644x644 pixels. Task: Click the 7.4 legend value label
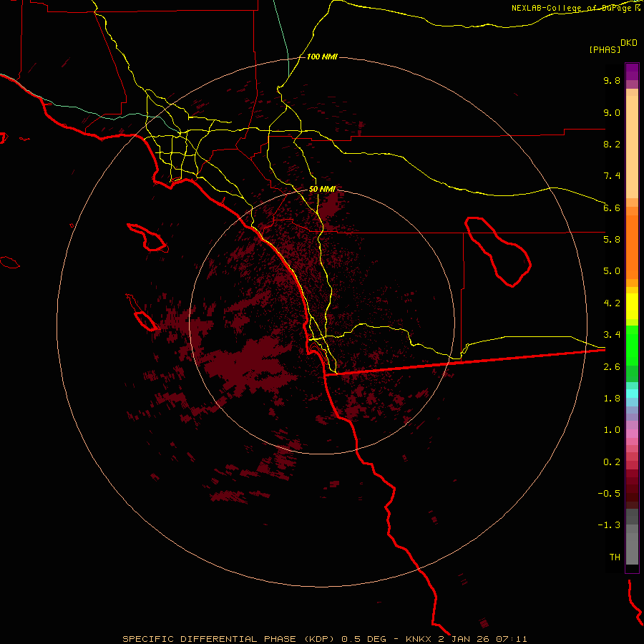[612, 176]
